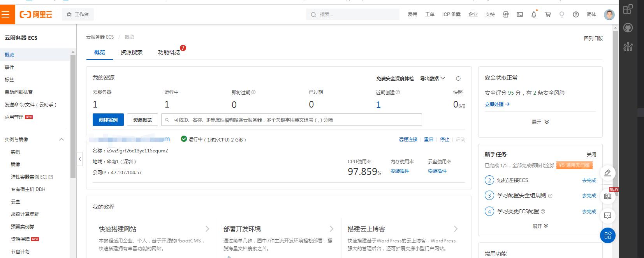Collapse the sidebar with the arrow handle
This screenshot has height=258, width=644.
pos(80,159)
